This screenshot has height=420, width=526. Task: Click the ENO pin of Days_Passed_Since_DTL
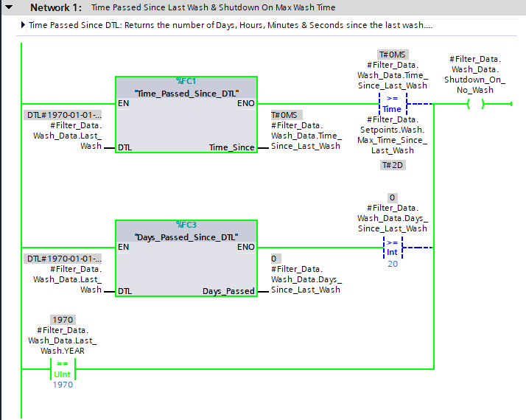[x=246, y=247]
